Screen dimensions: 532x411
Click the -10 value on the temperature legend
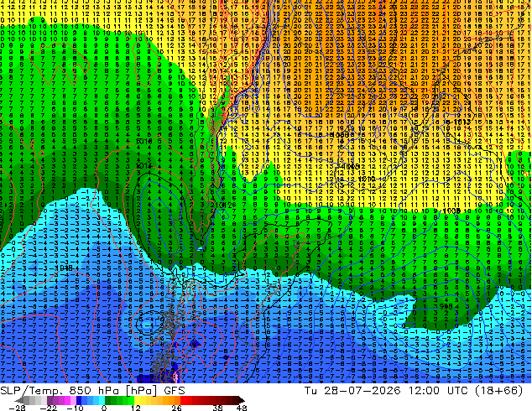click(75, 408)
